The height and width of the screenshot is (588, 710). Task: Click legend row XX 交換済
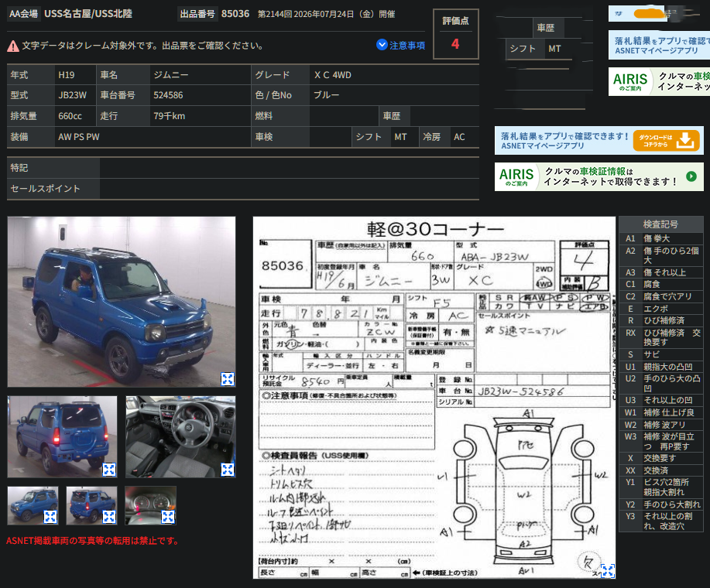(660, 470)
